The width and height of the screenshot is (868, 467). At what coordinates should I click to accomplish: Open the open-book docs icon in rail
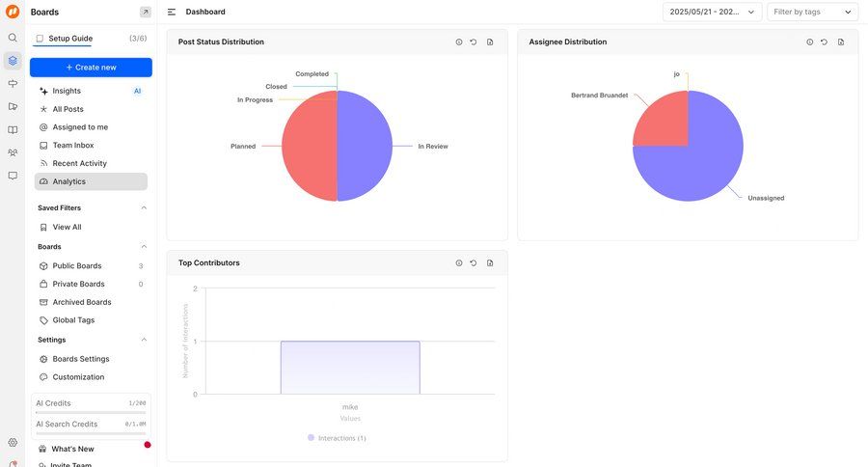pos(13,129)
